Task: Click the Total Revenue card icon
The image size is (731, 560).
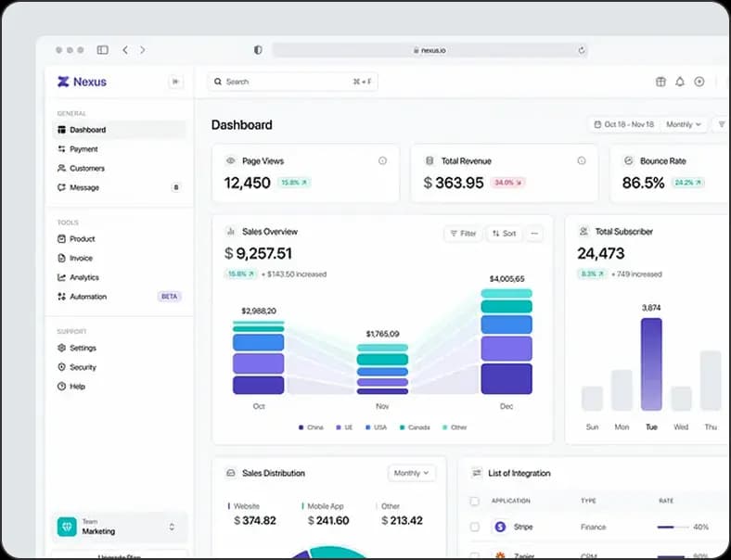Action: click(x=430, y=160)
